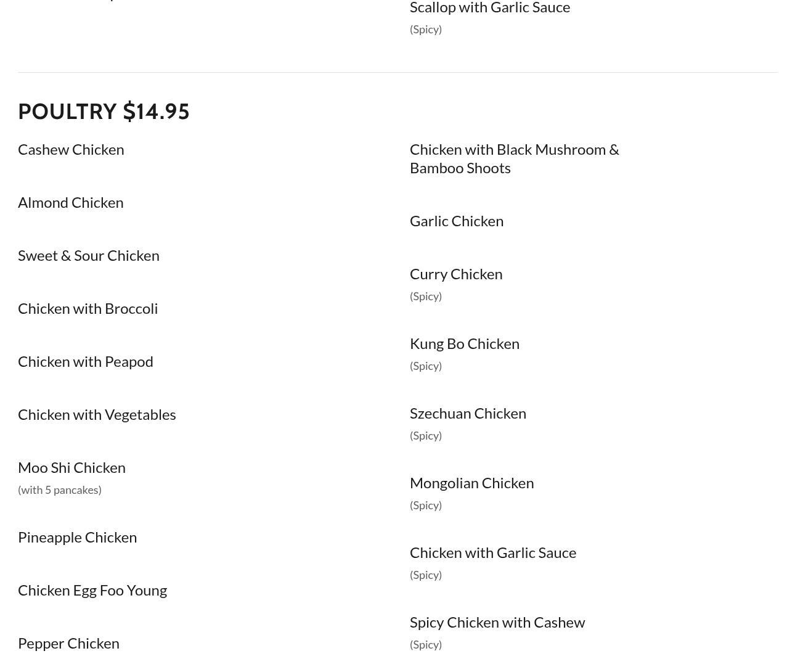Select Garlic Chicken
The image size is (795, 672).
coord(457,221)
